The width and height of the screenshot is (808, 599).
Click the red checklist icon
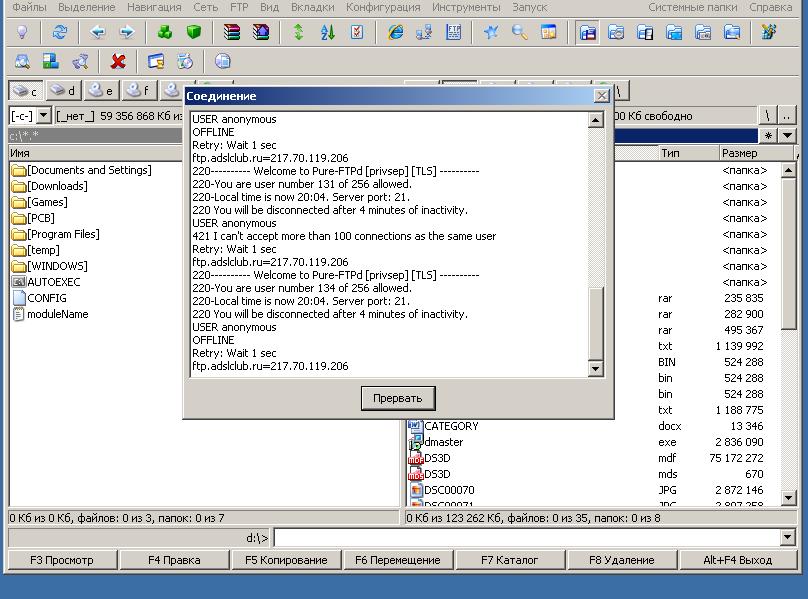pyautogui.click(x=357, y=32)
